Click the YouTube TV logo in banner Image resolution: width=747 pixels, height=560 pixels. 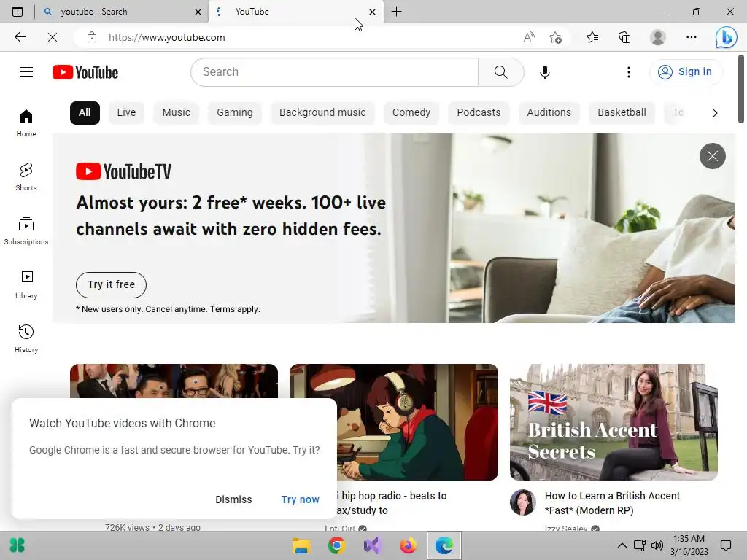[x=123, y=172]
